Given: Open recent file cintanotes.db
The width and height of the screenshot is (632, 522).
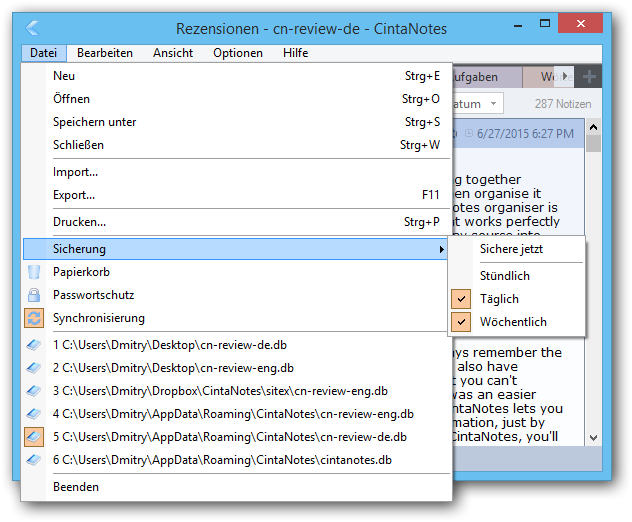Looking at the screenshot, I should pyautogui.click(x=236, y=460).
